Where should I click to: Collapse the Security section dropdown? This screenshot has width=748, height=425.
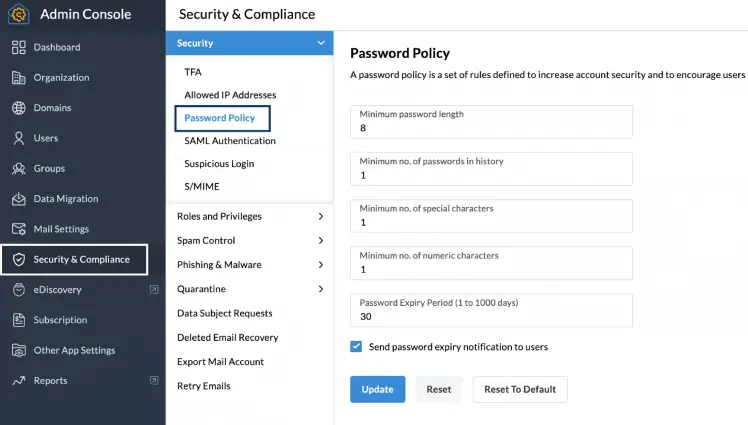(320, 44)
